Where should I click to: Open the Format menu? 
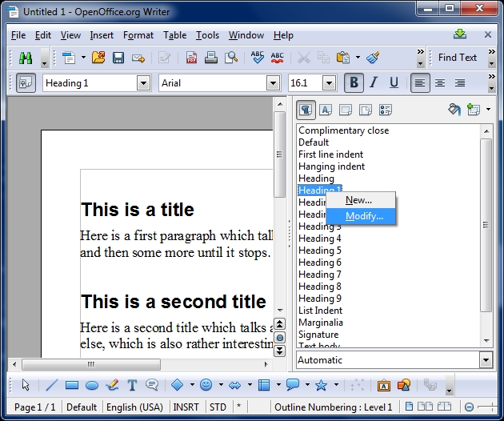point(138,35)
